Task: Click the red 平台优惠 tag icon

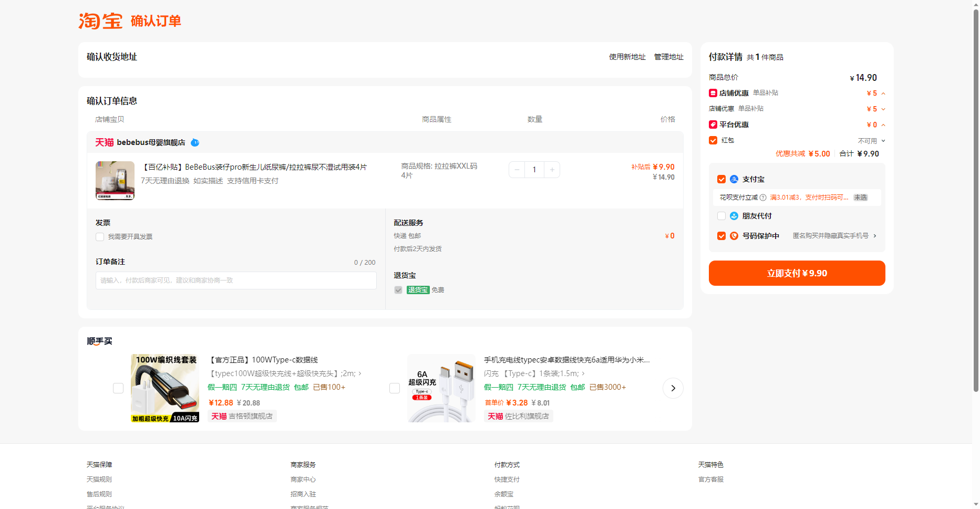Action: click(x=713, y=124)
